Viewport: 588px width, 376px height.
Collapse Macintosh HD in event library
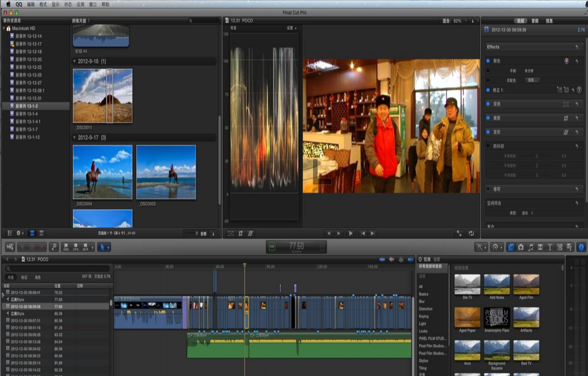click(4, 28)
